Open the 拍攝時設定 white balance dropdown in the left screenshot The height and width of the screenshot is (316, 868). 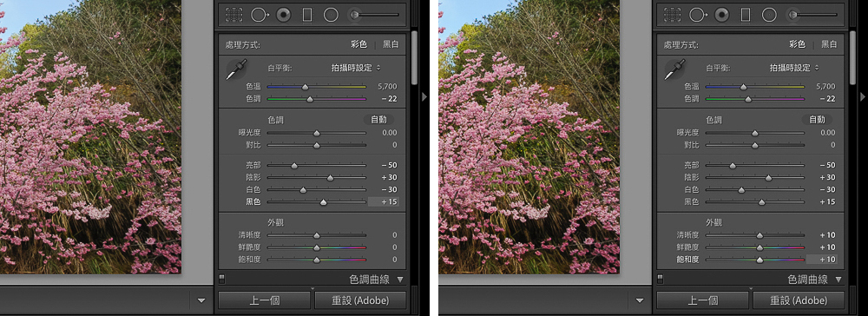coord(356,68)
